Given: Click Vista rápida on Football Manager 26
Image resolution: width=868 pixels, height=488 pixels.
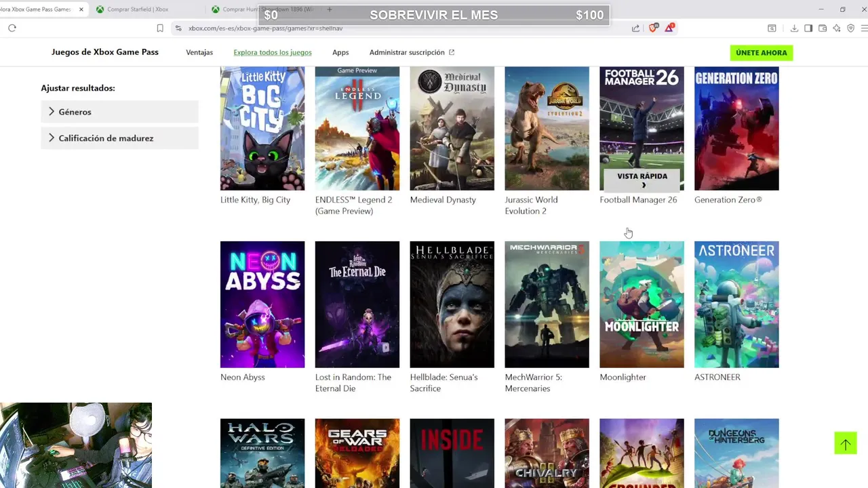Looking at the screenshot, I should coord(642,180).
